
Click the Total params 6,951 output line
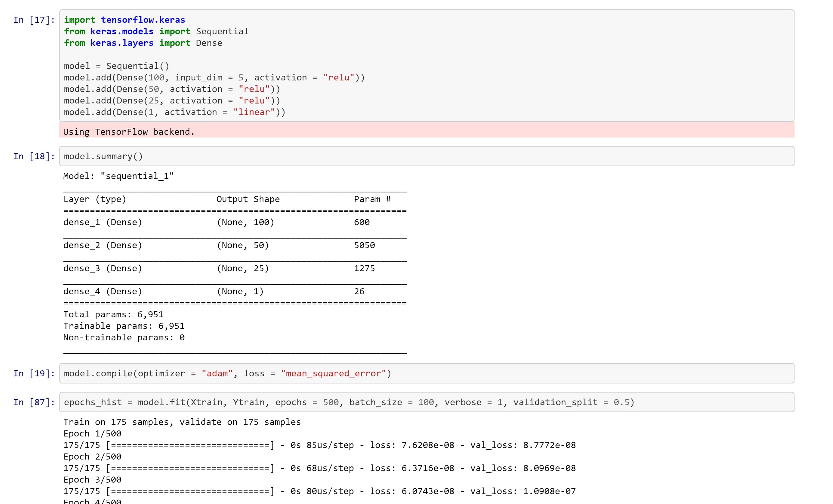[113, 315]
